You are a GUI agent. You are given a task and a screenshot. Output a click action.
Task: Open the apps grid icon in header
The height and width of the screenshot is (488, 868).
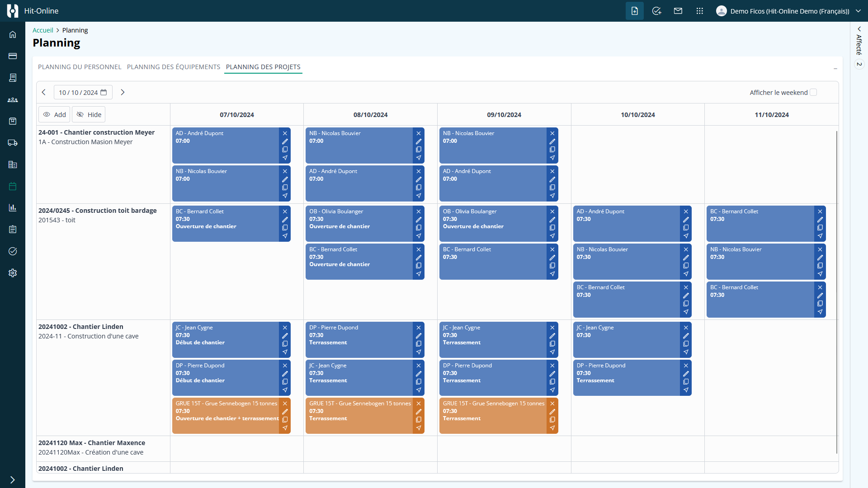pyautogui.click(x=700, y=11)
